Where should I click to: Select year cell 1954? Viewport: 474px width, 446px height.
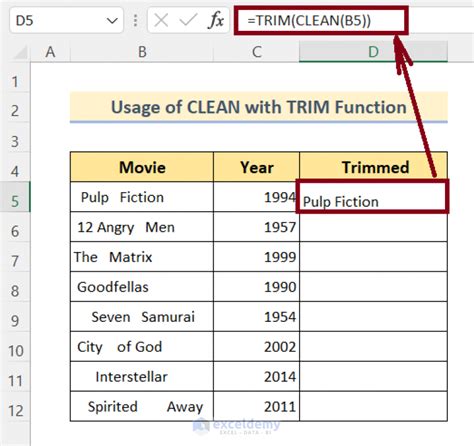[256, 317]
